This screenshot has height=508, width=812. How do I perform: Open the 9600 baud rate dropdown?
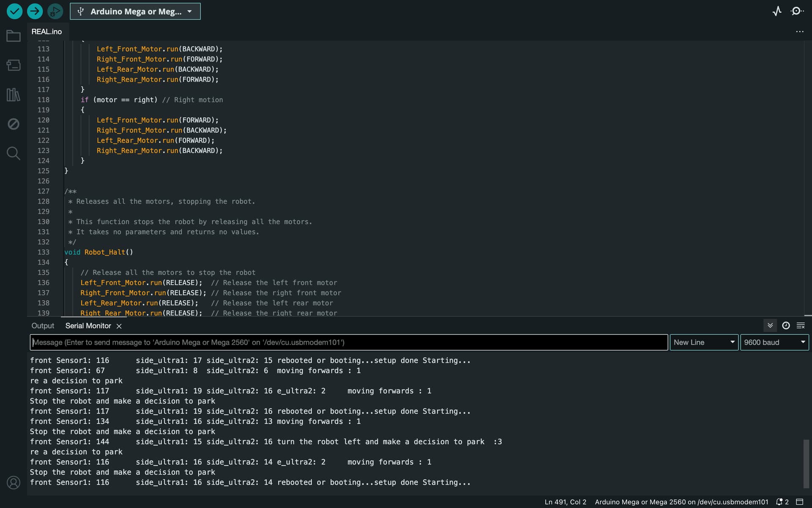[x=774, y=342]
